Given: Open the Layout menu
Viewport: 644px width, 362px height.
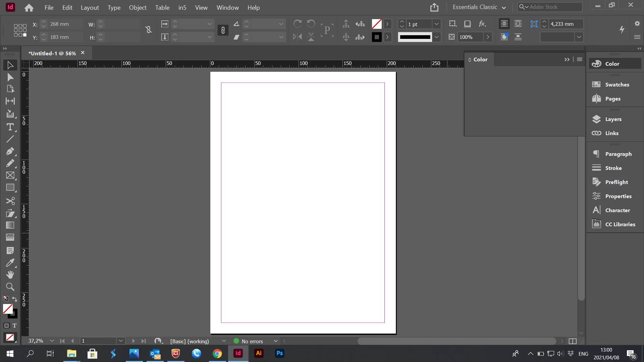Looking at the screenshot, I should pos(90,8).
